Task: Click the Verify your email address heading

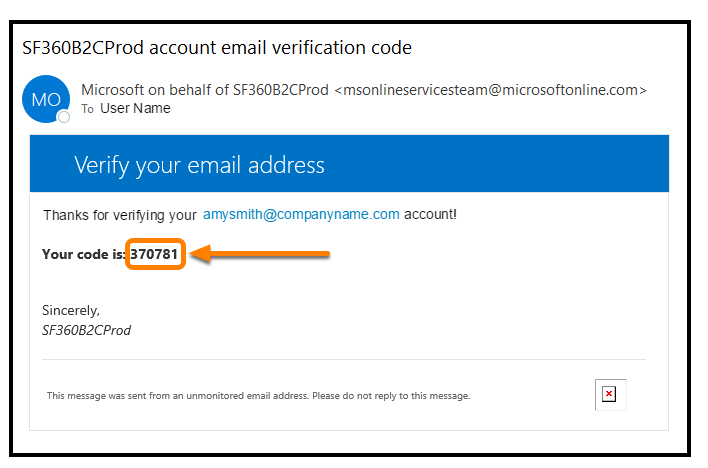Action: click(x=199, y=165)
